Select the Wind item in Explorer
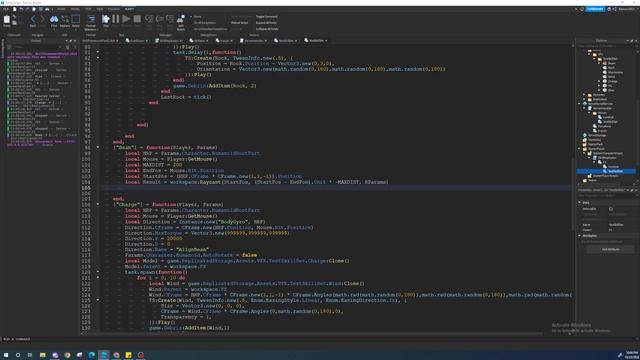This screenshot has width=640, height=360. click(611, 77)
